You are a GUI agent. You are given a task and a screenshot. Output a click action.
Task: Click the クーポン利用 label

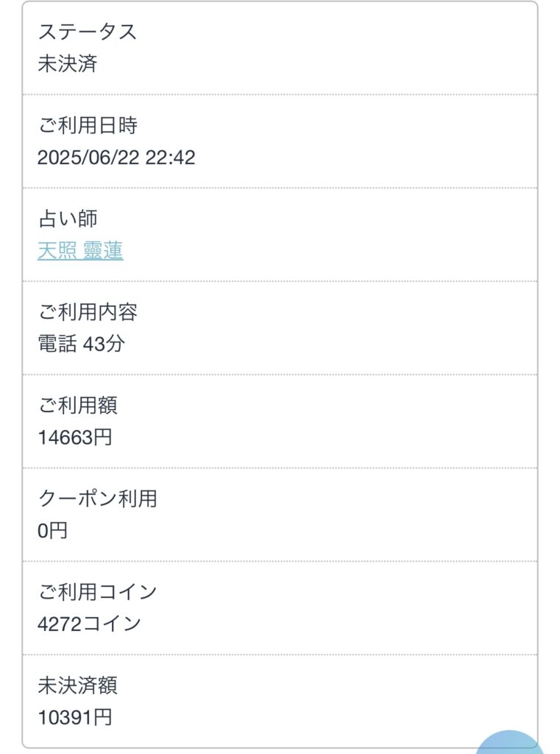tap(97, 498)
